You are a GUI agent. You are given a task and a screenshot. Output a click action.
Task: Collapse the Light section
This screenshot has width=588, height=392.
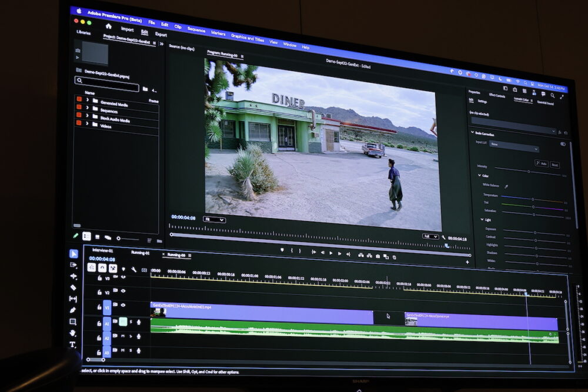(481, 219)
